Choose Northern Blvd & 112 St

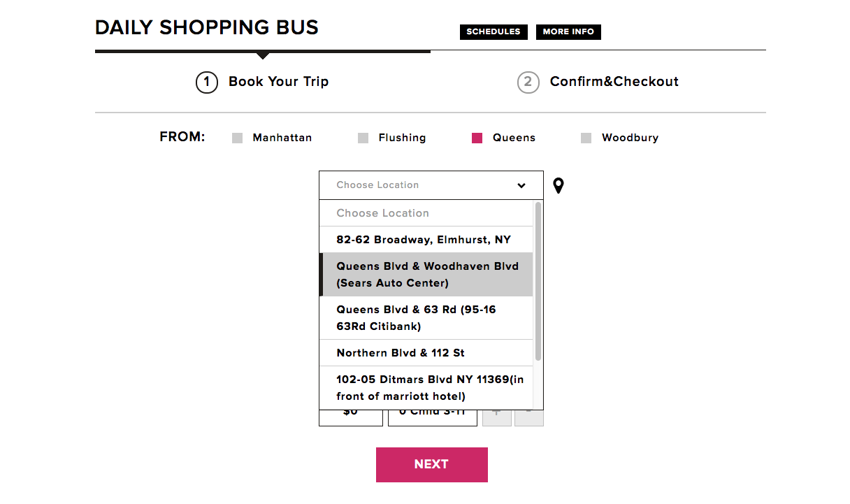(x=401, y=353)
